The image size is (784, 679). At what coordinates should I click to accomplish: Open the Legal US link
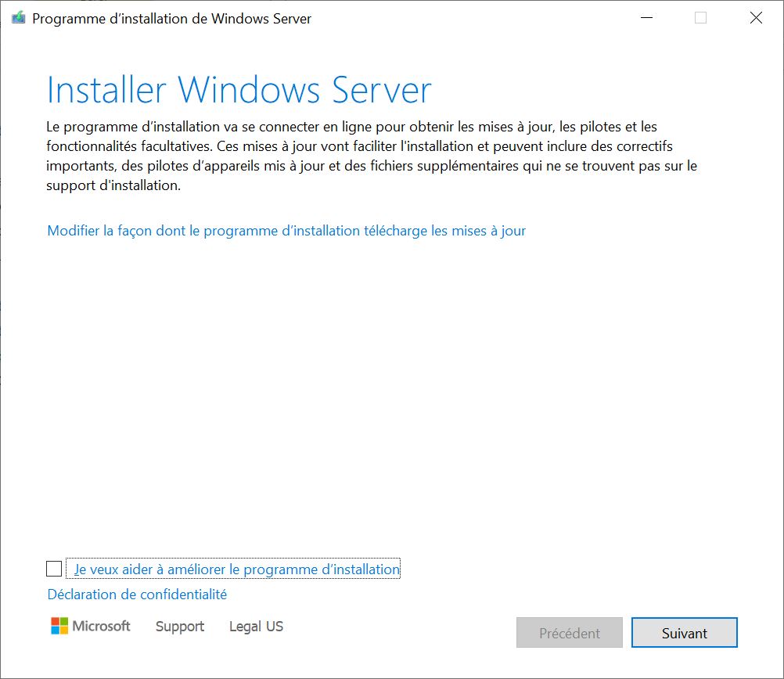click(256, 626)
